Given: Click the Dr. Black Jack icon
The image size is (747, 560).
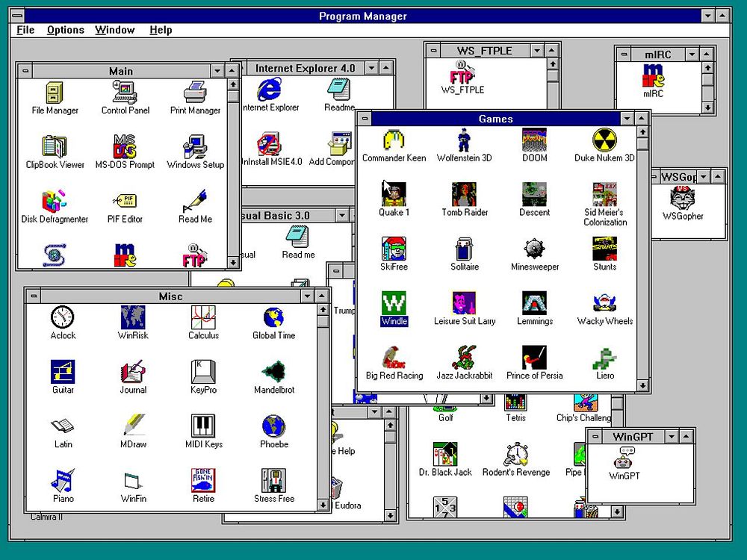Looking at the screenshot, I should click(x=445, y=454).
